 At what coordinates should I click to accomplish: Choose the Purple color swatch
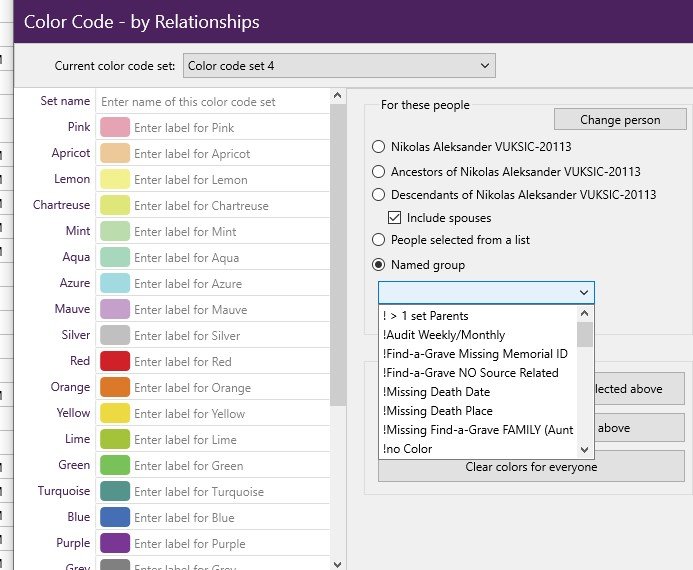(x=115, y=543)
